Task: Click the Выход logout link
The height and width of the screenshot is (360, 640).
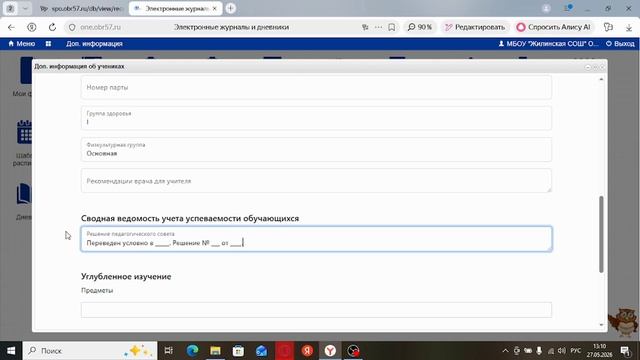Action: coord(620,44)
